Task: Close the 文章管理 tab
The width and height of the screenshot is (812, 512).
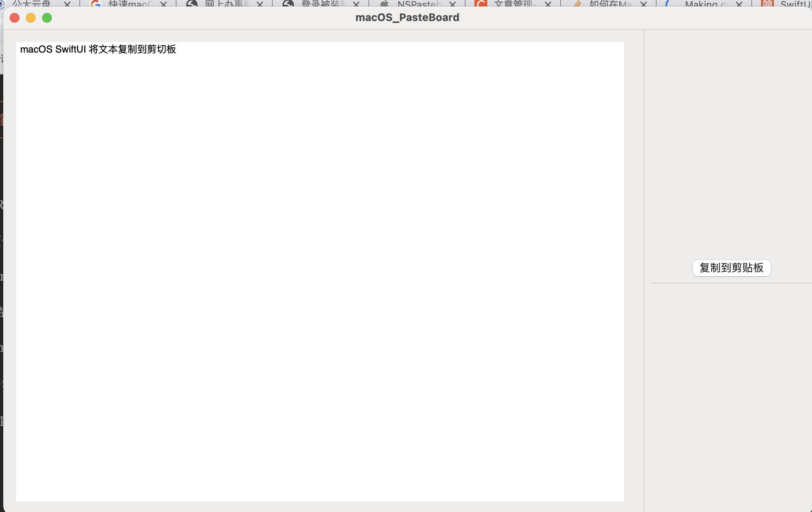Action: (548, 4)
